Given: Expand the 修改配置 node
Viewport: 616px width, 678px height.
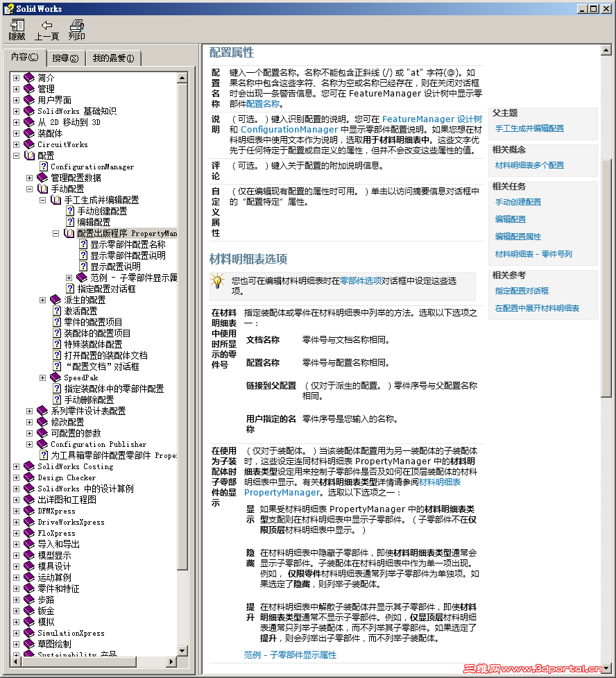Looking at the screenshot, I should [29, 422].
